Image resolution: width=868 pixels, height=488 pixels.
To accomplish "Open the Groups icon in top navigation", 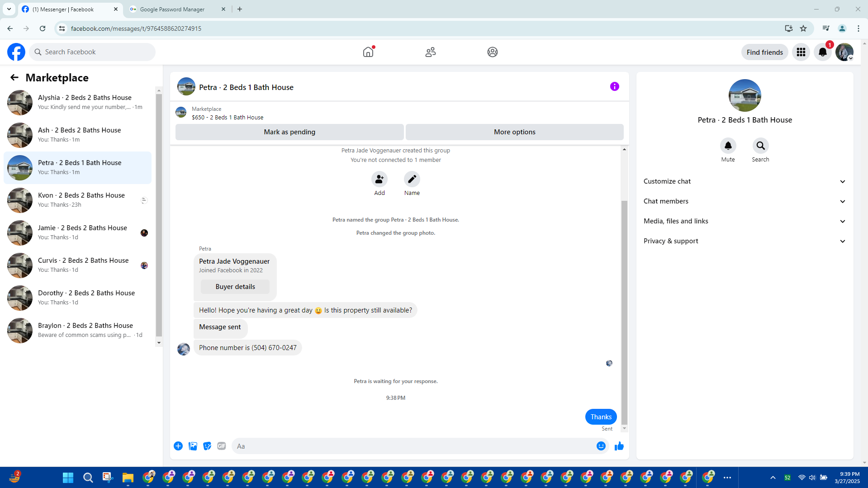I will tap(493, 52).
